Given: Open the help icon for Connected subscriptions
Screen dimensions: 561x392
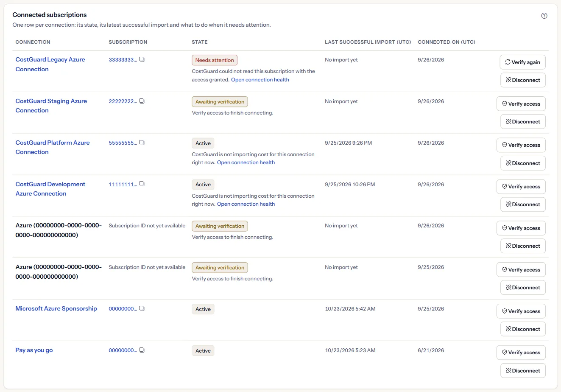Looking at the screenshot, I should [544, 16].
